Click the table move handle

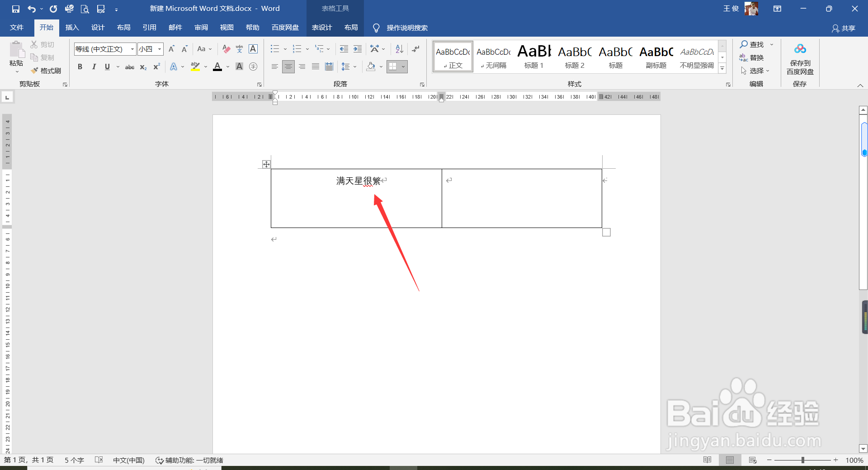(x=266, y=164)
